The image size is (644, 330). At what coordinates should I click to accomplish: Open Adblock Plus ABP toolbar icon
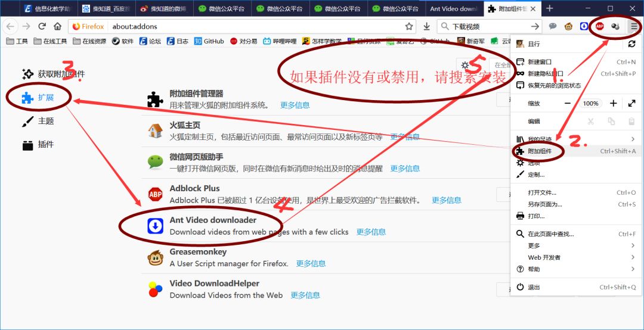tap(600, 26)
